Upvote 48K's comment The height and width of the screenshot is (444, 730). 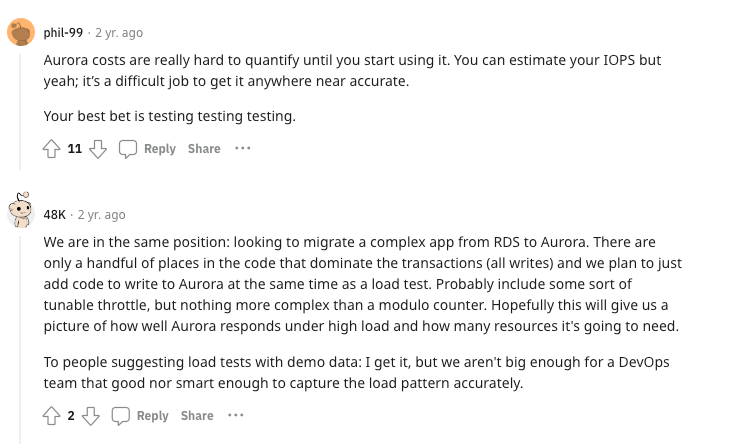53,415
